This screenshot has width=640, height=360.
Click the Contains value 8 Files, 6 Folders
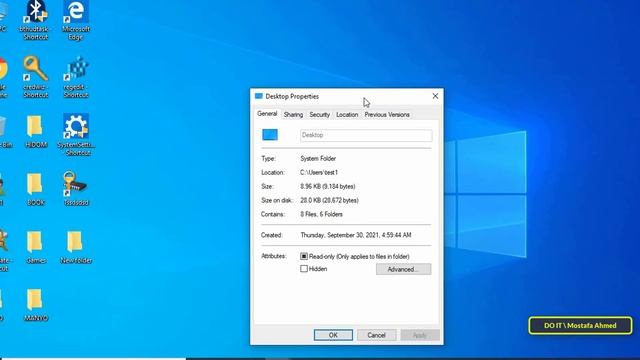[x=322, y=214]
